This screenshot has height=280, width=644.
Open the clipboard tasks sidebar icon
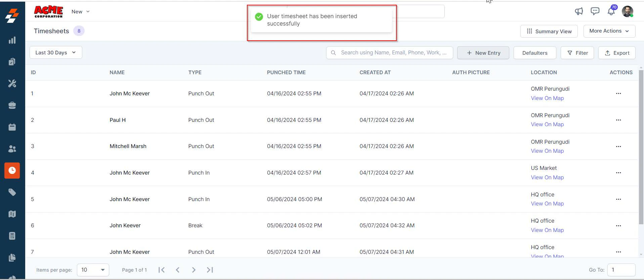point(12,62)
